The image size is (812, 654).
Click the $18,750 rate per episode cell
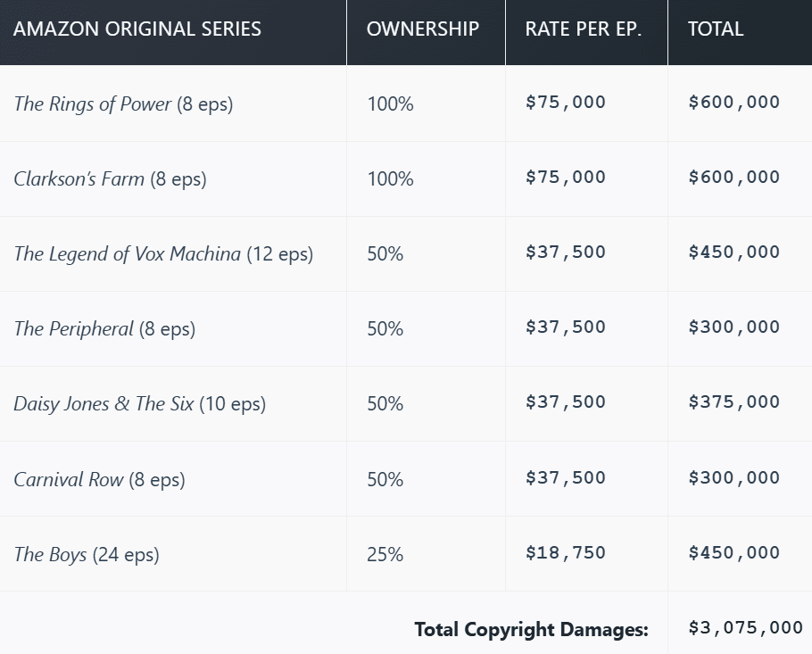(x=565, y=553)
